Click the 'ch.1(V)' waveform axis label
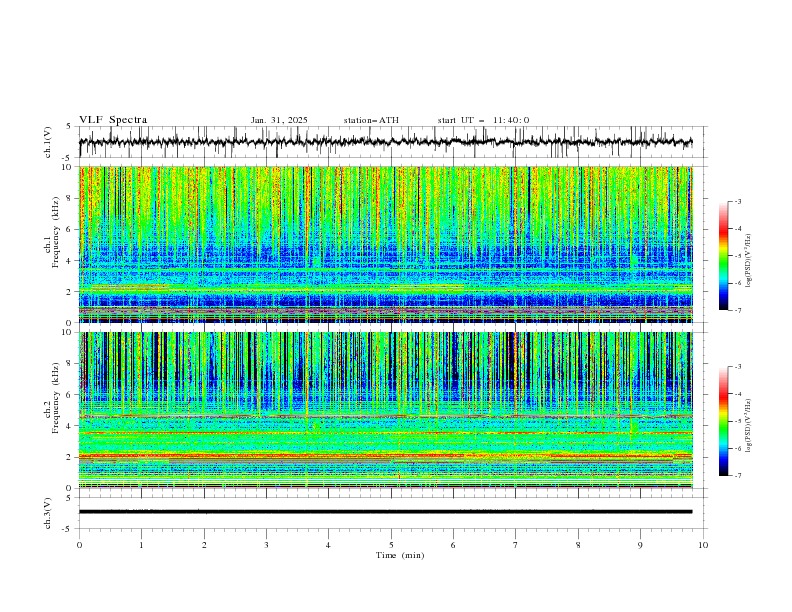This screenshot has width=792, height=612. pyautogui.click(x=48, y=142)
